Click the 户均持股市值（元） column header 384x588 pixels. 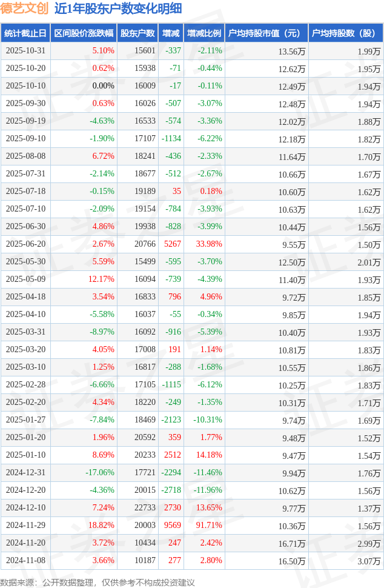pos(266,33)
